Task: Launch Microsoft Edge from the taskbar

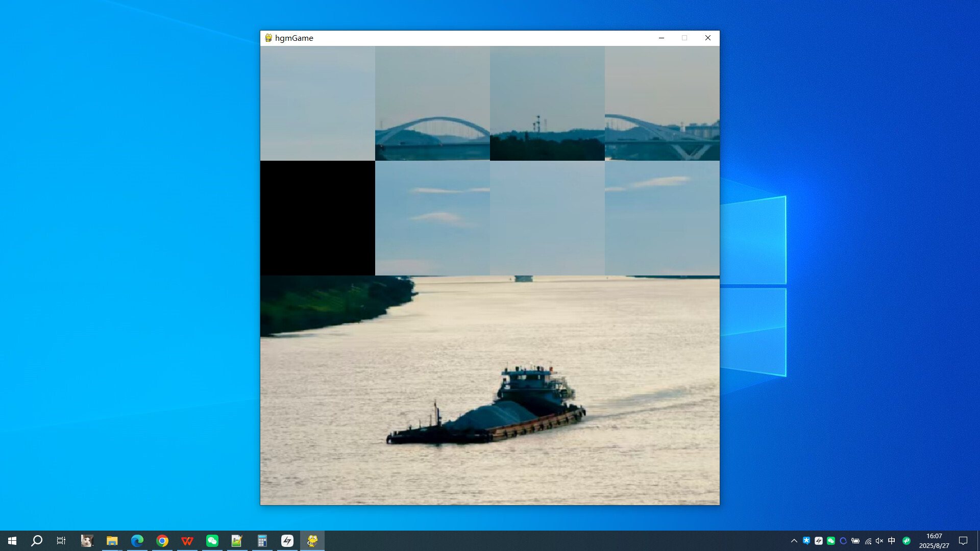Action: (137, 541)
